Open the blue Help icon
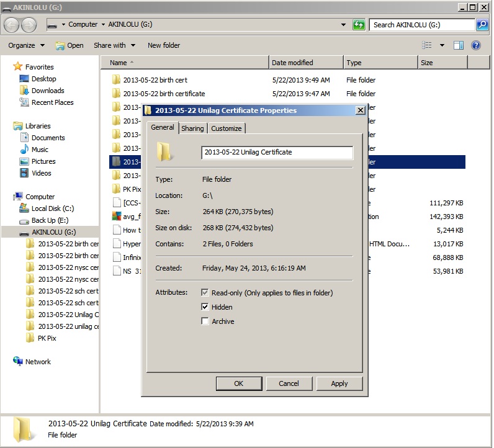 click(x=476, y=45)
